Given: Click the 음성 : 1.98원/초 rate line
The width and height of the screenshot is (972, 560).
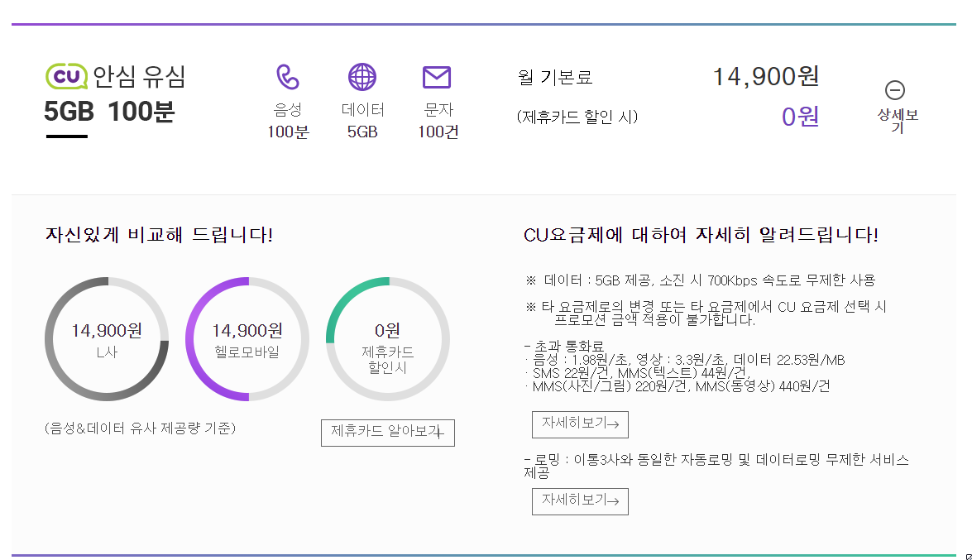Looking at the screenshot, I should 684,360.
